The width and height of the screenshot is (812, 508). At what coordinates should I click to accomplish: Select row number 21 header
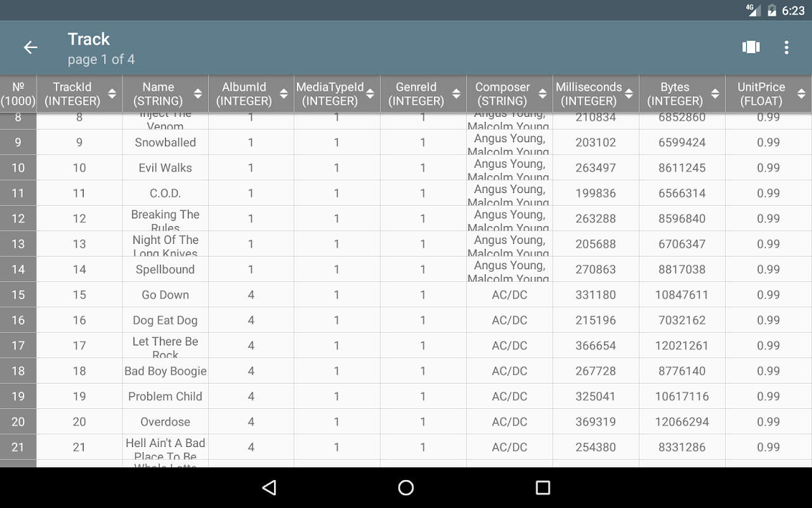(18, 447)
